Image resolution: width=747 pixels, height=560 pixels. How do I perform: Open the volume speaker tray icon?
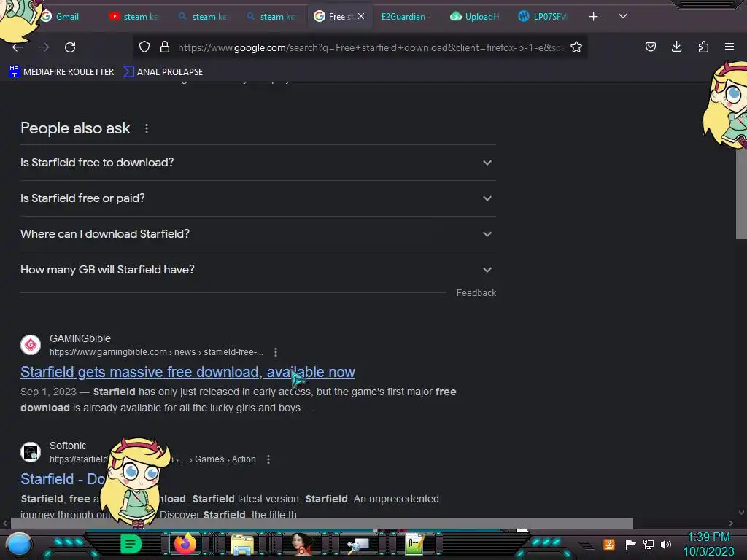tap(665, 544)
